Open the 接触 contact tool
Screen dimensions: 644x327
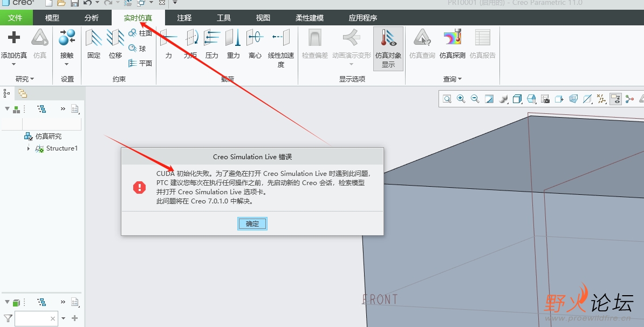click(x=67, y=44)
